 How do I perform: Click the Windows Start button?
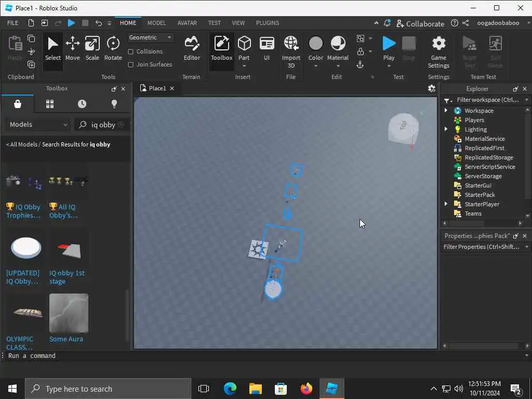12,389
